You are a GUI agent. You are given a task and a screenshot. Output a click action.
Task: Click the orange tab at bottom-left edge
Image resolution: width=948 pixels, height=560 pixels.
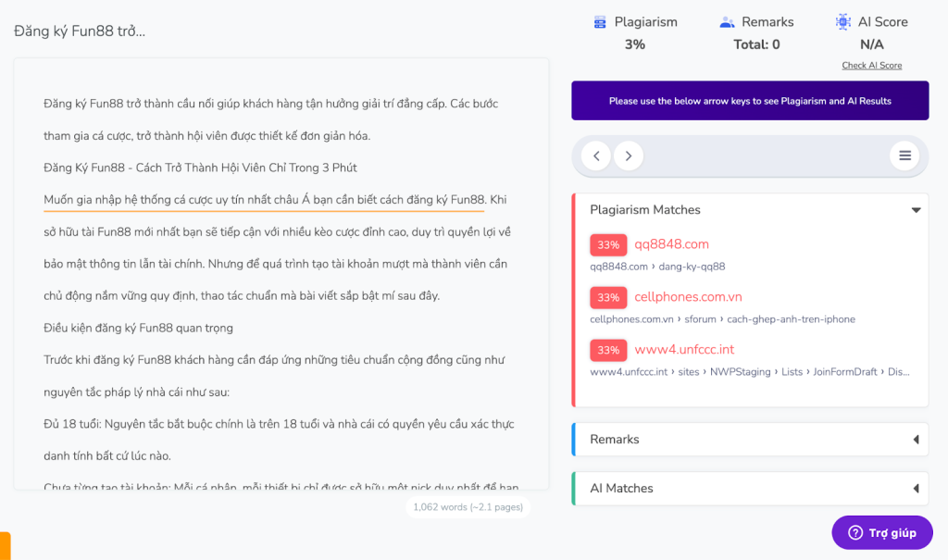click(x=5, y=546)
